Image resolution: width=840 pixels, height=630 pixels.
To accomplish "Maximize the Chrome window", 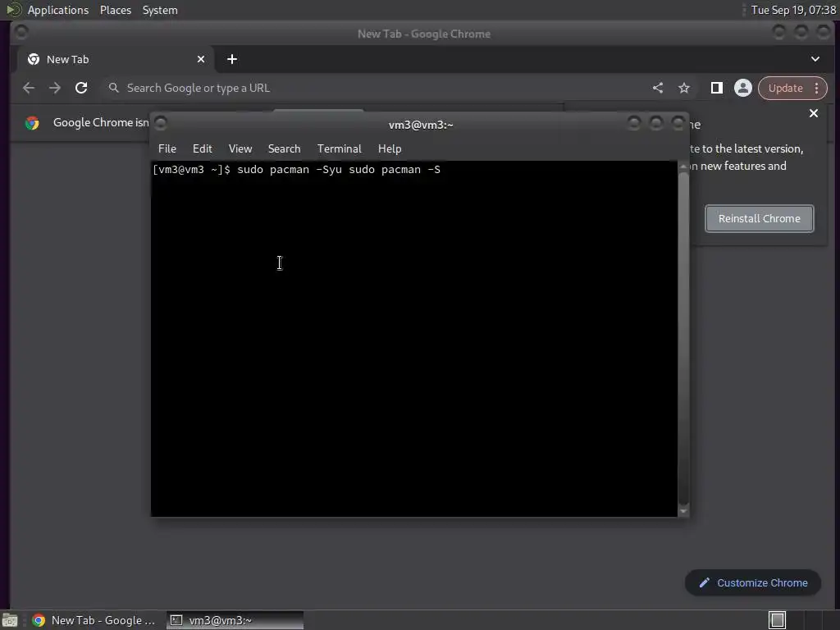I will pyautogui.click(x=801, y=33).
